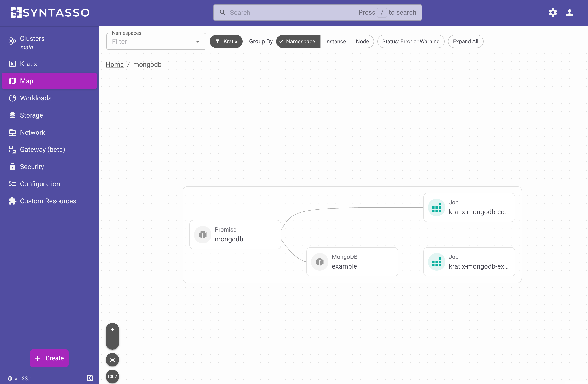The width and height of the screenshot is (588, 384).
Task: Toggle the Kratix filter chip
Action: (226, 42)
